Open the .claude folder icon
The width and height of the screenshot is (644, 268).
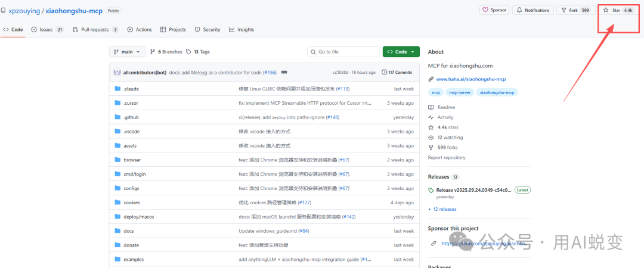point(117,89)
